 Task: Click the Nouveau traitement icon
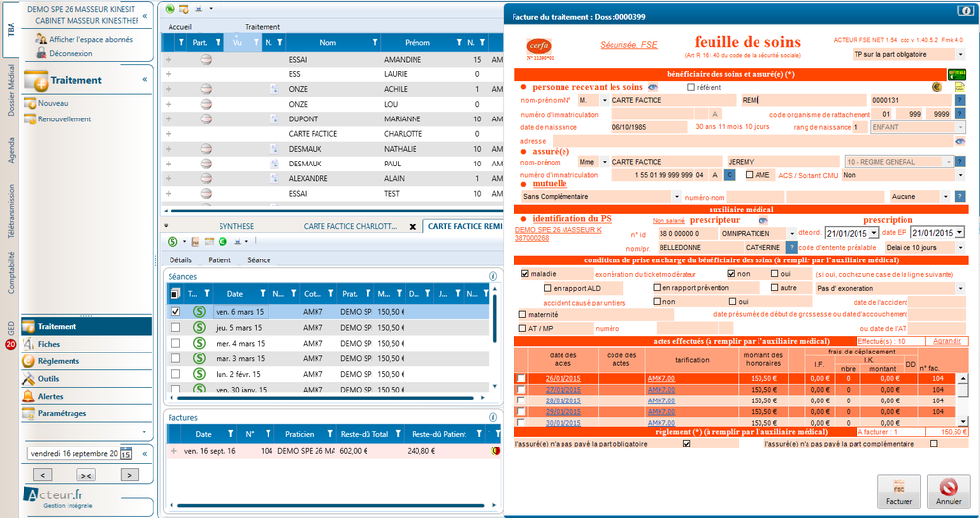(x=28, y=103)
